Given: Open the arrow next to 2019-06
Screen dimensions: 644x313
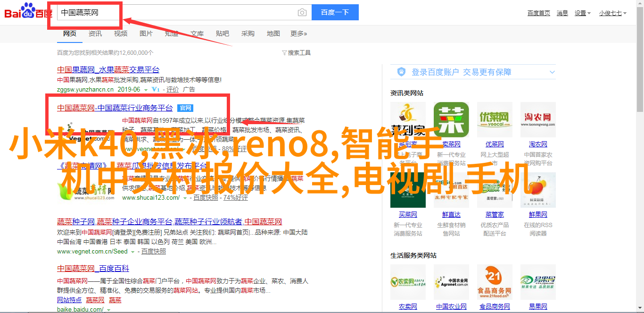Looking at the screenshot, I should pos(146,90).
